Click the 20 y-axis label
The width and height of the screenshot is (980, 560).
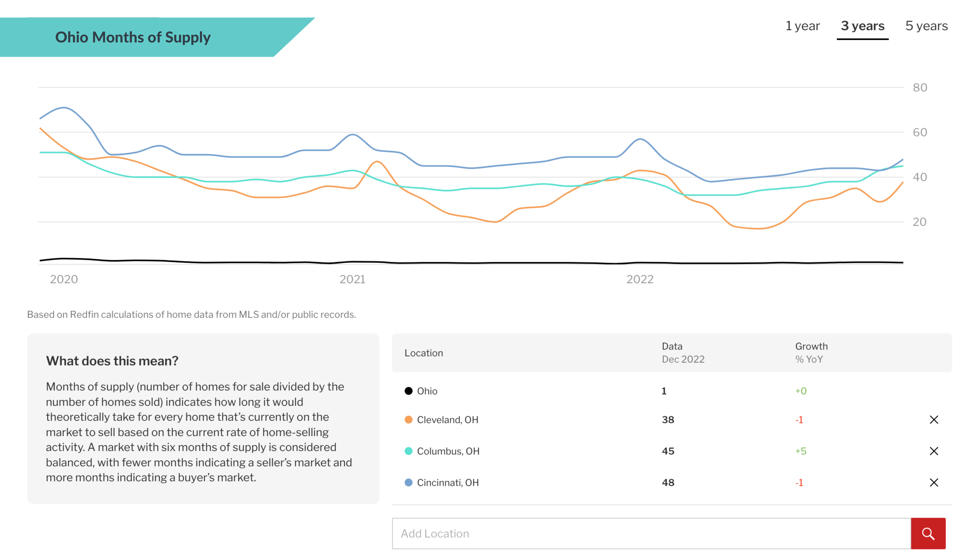point(919,222)
